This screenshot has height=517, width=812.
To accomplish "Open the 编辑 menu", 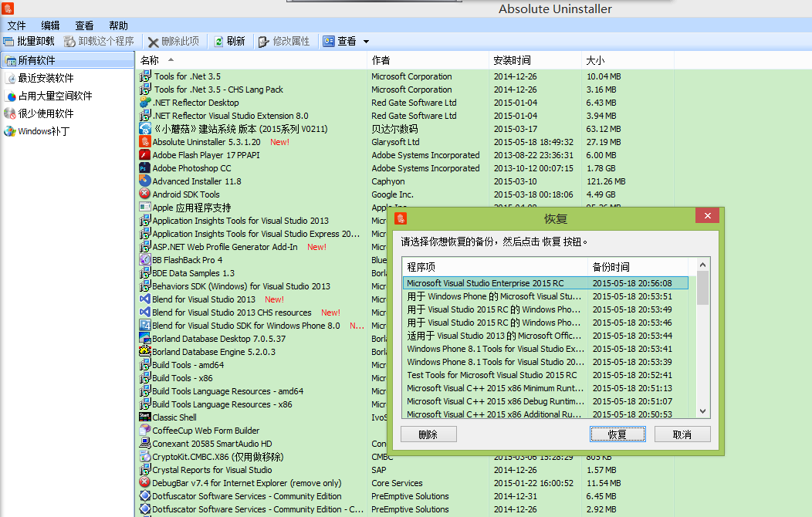I will (x=50, y=25).
